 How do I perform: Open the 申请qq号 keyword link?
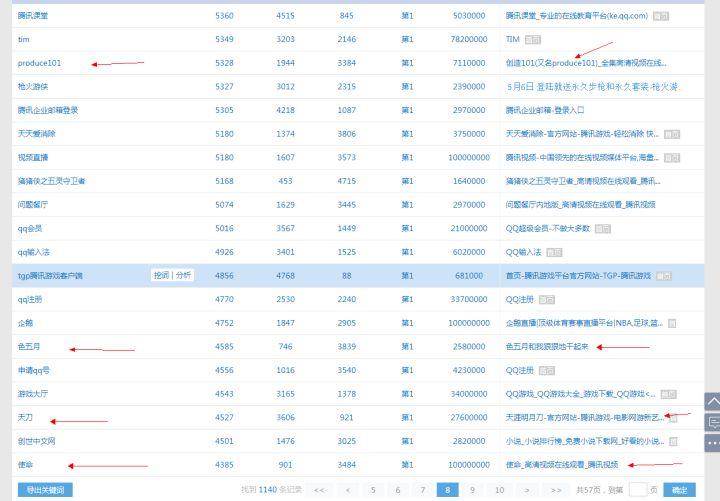point(34,371)
